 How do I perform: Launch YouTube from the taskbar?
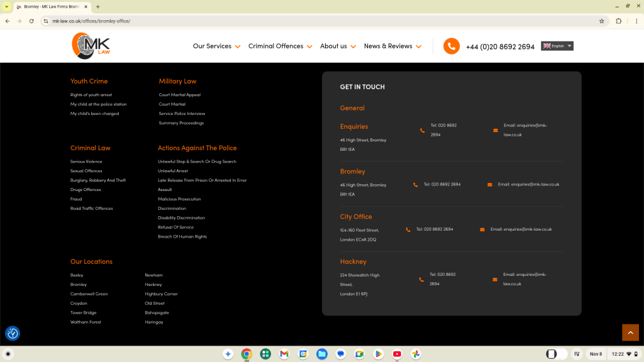click(x=397, y=354)
